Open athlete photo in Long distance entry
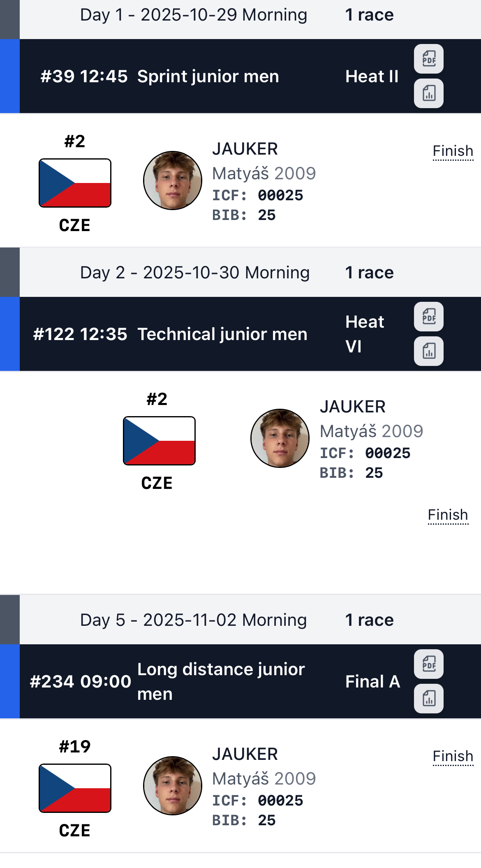The width and height of the screenshot is (481, 868). coord(173,786)
